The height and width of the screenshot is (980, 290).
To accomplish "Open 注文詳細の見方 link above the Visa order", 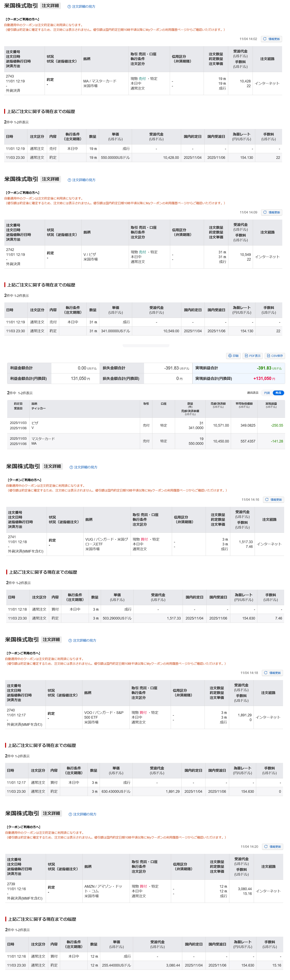I will (x=81, y=180).
